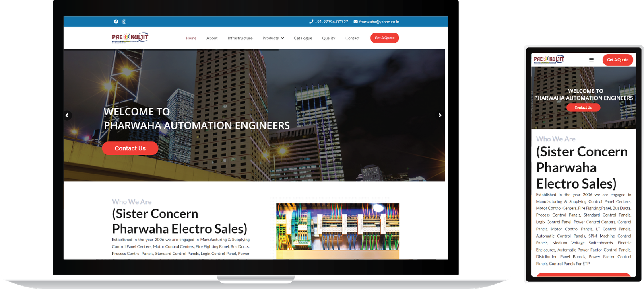Open the hamburger menu on mobile view
The width and height of the screenshot is (644, 289).
pos(591,60)
